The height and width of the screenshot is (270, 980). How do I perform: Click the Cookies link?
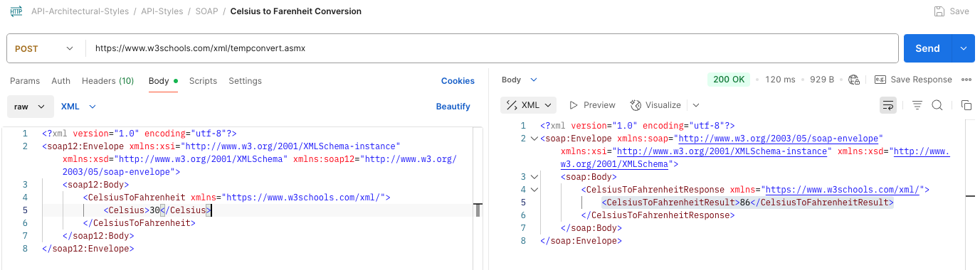tap(458, 81)
